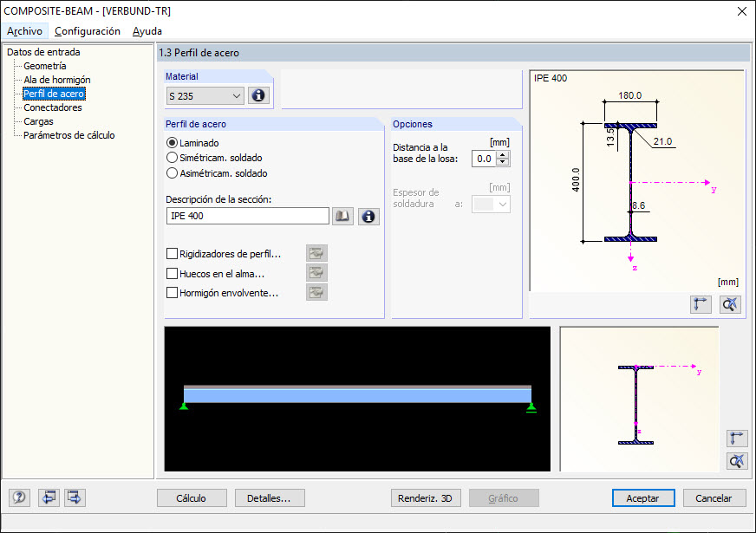Click the Renderiz. 3D button
Viewport: 756px width, 533px height.
point(425,497)
